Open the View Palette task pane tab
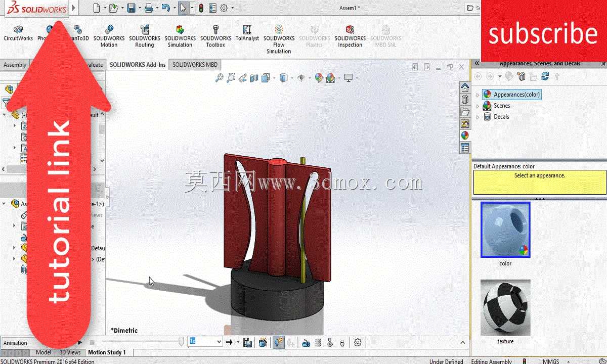 [465, 124]
